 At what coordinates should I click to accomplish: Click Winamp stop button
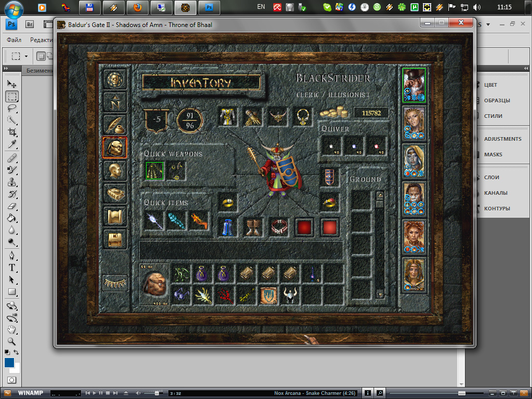(108, 393)
